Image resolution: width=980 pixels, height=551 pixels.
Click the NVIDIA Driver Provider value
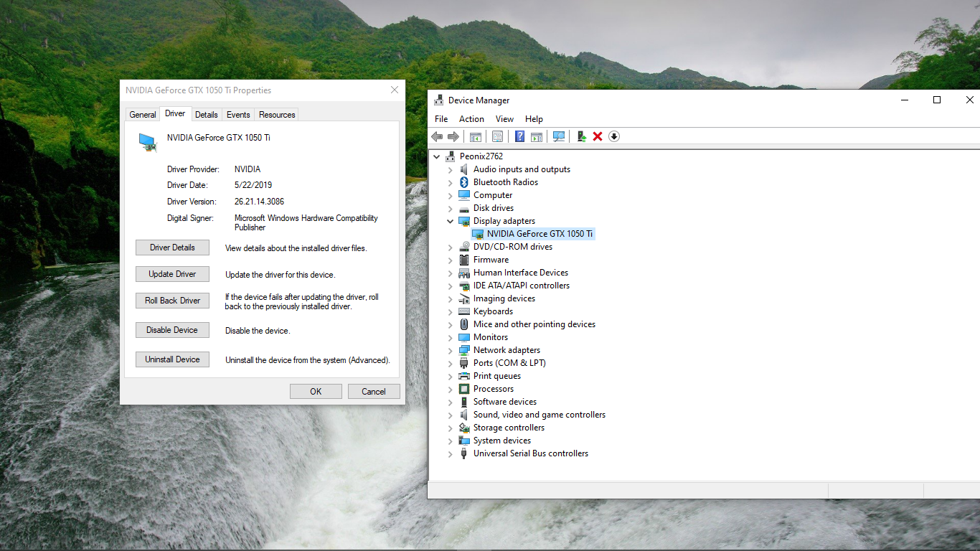(x=248, y=169)
